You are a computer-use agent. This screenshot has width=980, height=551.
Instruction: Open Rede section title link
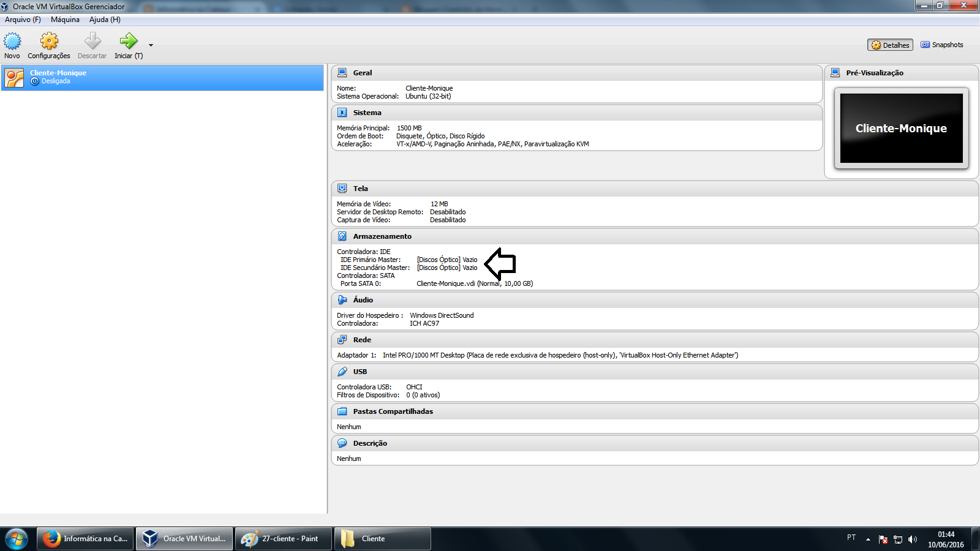(x=362, y=340)
